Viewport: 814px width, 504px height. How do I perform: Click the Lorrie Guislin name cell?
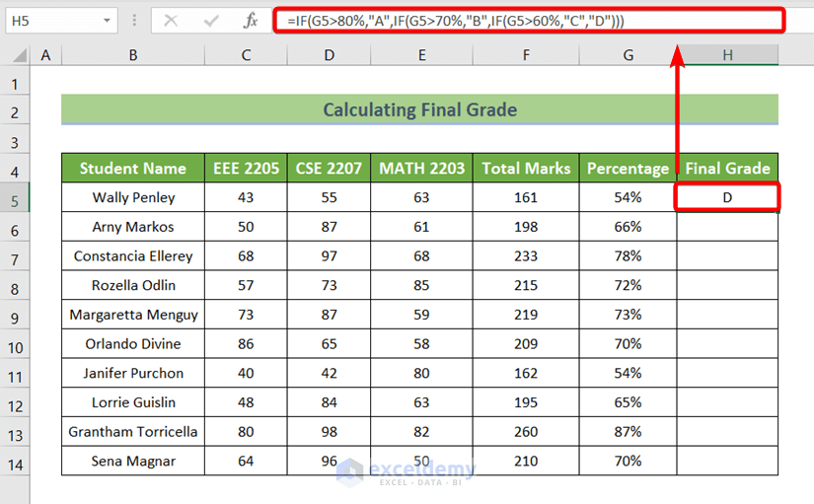(133, 402)
